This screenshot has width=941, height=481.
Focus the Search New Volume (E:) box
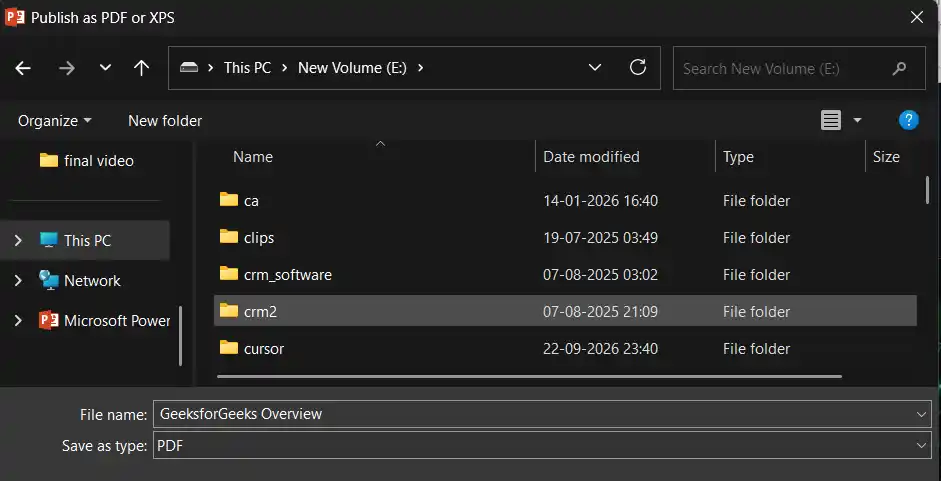(x=799, y=68)
